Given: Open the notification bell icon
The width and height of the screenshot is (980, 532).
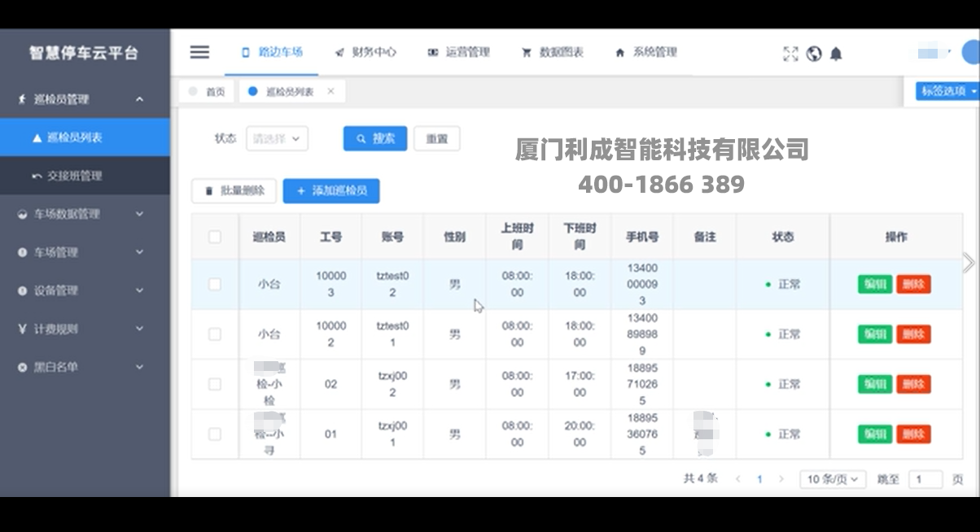Looking at the screenshot, I should click(x=836, y=54).
